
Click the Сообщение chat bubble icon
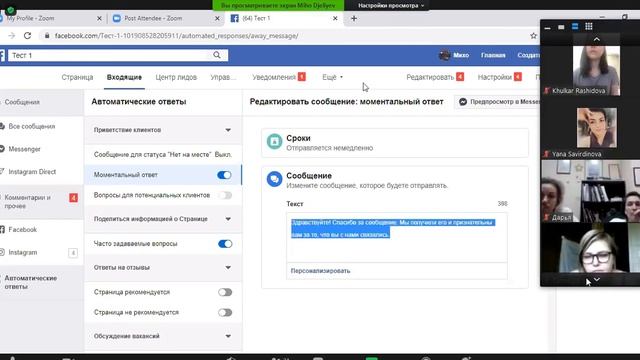[274, 179]
